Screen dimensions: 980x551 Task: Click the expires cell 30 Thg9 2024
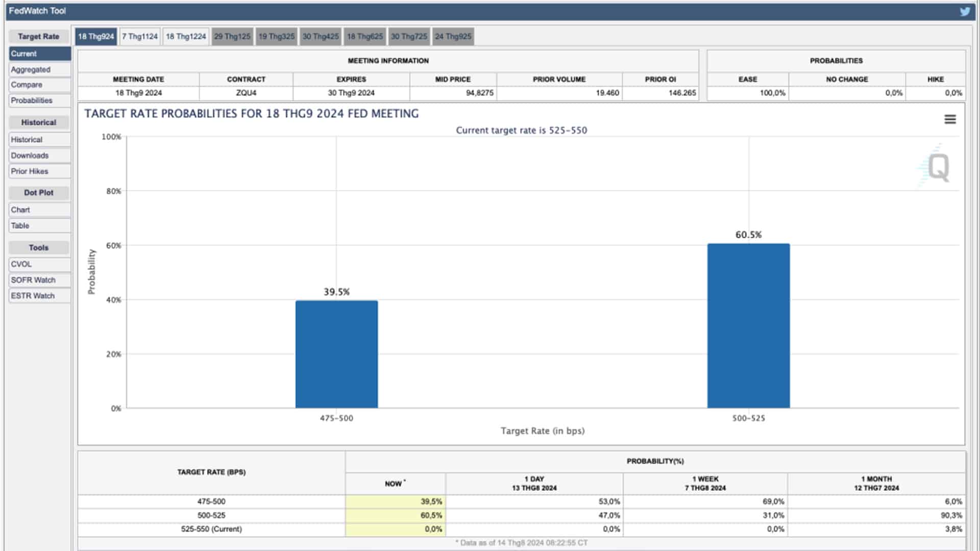click(351, 93)
